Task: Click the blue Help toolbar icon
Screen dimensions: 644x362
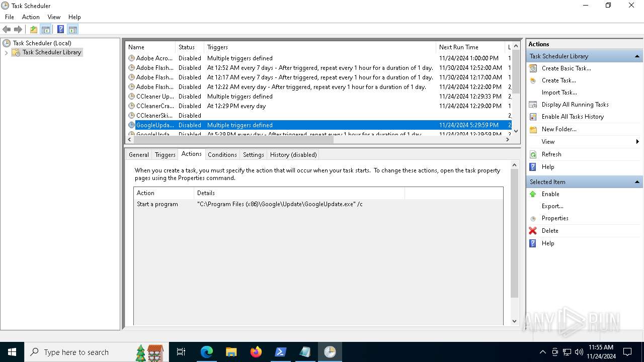Action: coord(60,29)
